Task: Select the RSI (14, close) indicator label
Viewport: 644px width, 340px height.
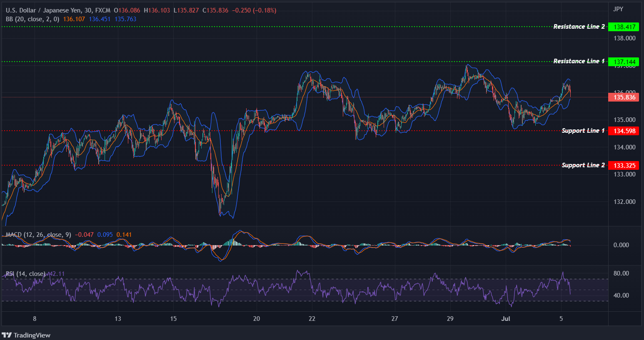Action: coord(25,273)
